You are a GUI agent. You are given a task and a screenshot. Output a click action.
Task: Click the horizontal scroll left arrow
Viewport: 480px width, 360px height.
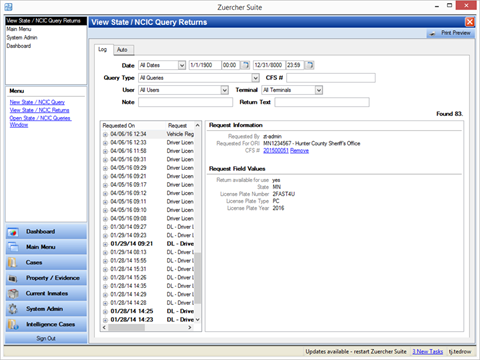pos(104,327)
